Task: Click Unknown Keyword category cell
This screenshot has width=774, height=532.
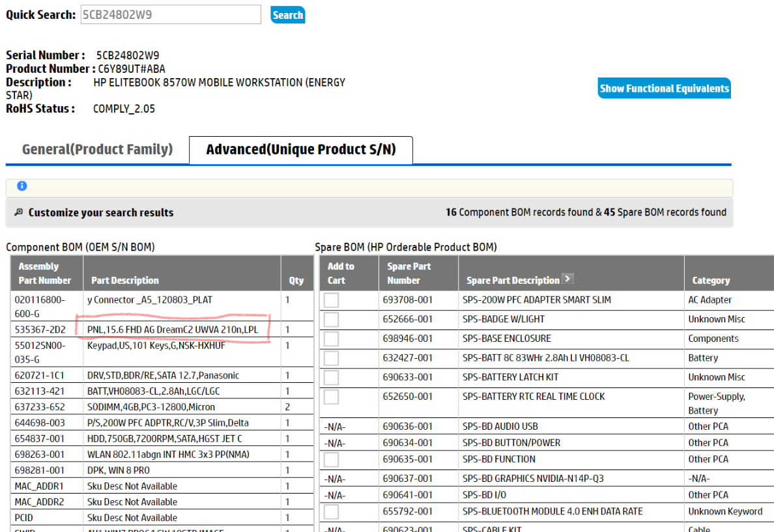Action: (x=725, y=512)
